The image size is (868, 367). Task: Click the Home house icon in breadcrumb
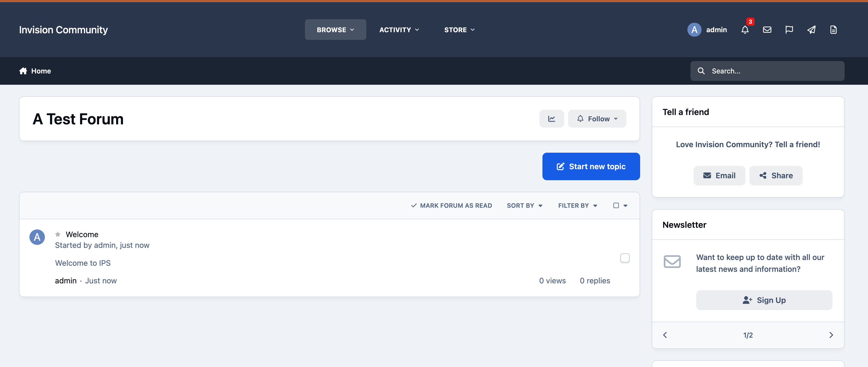[x=23, y=71]
